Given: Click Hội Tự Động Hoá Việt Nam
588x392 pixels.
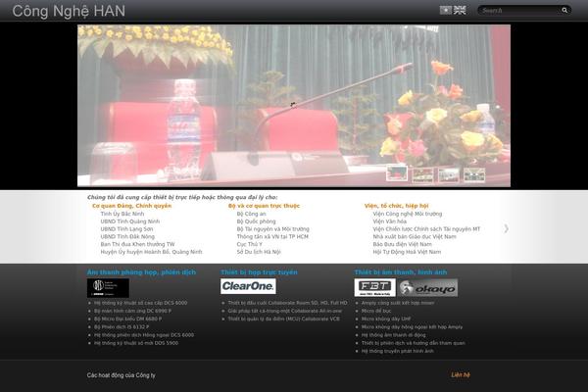Looking at the screenshot, I should (407, 252).
